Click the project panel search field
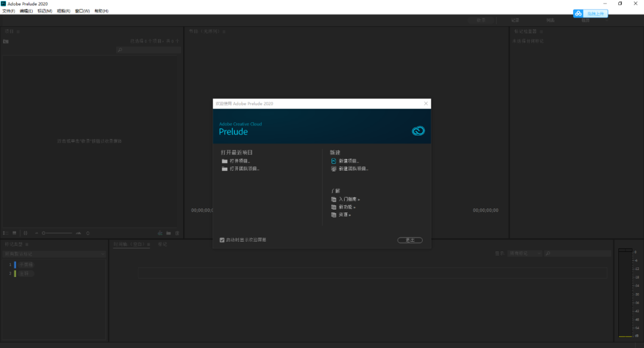644x348 pixels. pos(148,50)
